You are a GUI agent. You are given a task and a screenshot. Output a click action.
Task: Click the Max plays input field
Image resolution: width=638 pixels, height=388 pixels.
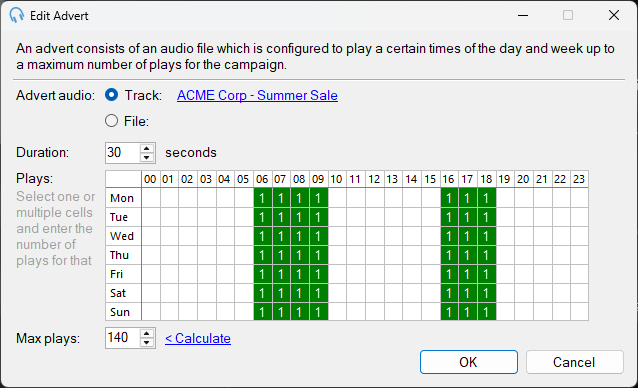coord(122,338)
